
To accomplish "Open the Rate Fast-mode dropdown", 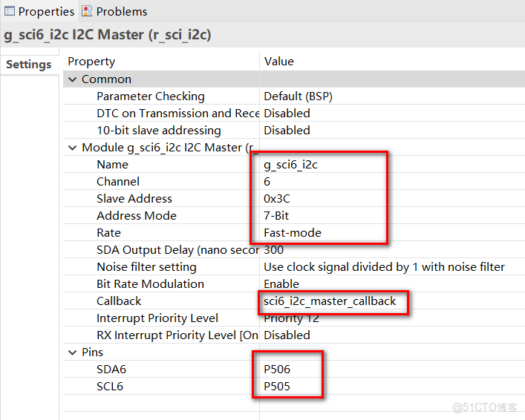I will 292,233.
